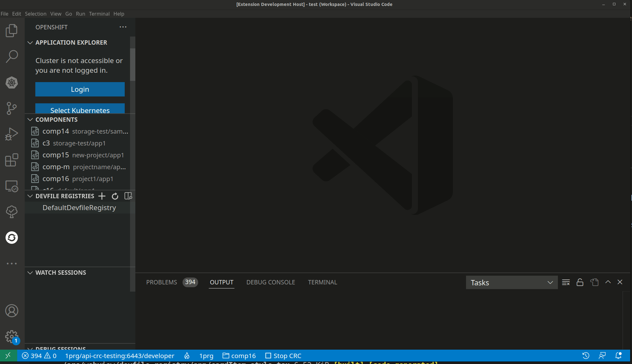Open the Extensions view
Screen dimensions: 632x364
[x=12, y=160]
